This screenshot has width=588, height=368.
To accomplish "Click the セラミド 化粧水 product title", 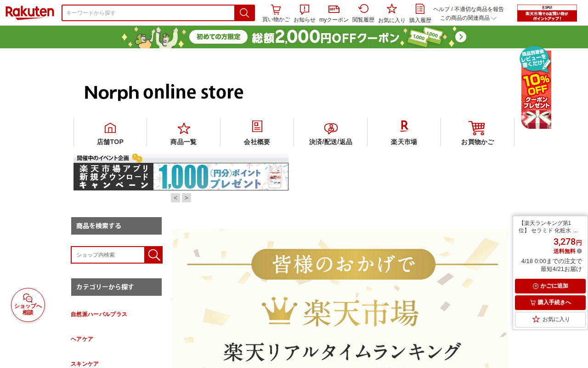I will [x=548, y=227].
